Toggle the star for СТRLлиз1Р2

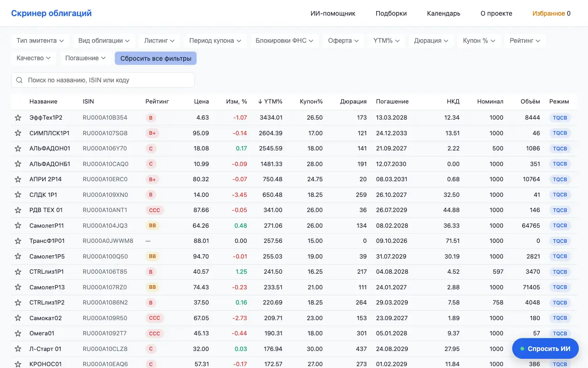tap(18, 303)
